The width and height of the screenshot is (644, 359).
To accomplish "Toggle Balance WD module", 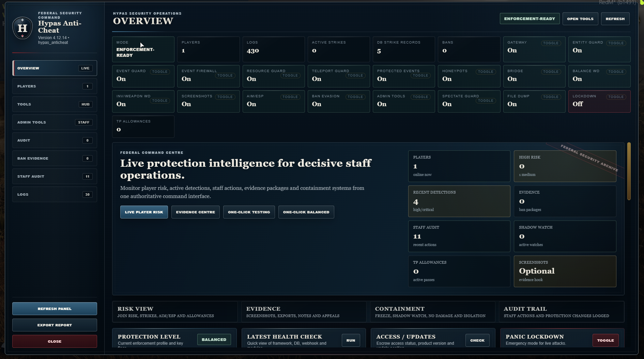I will pyautogui.click(x=616, y=72).
